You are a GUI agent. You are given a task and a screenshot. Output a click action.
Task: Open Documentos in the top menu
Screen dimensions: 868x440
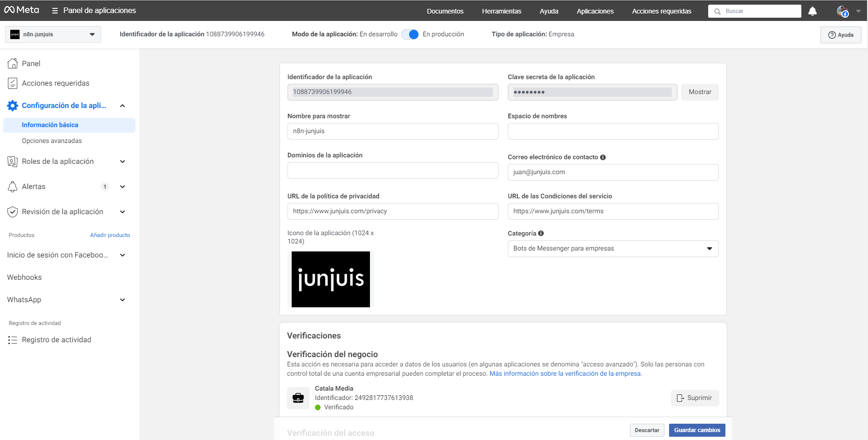[445, 11]
